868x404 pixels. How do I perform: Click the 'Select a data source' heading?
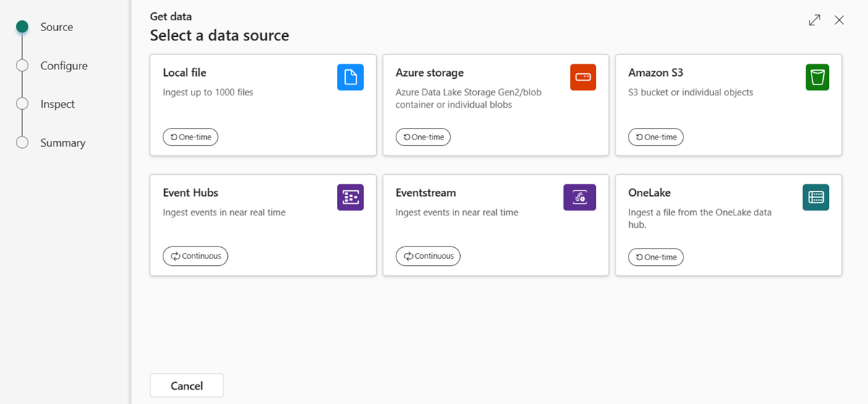coord(219,35)
